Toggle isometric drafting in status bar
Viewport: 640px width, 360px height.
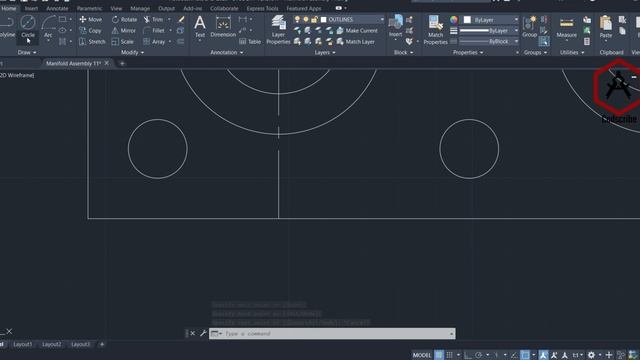(x=496, y=355)
